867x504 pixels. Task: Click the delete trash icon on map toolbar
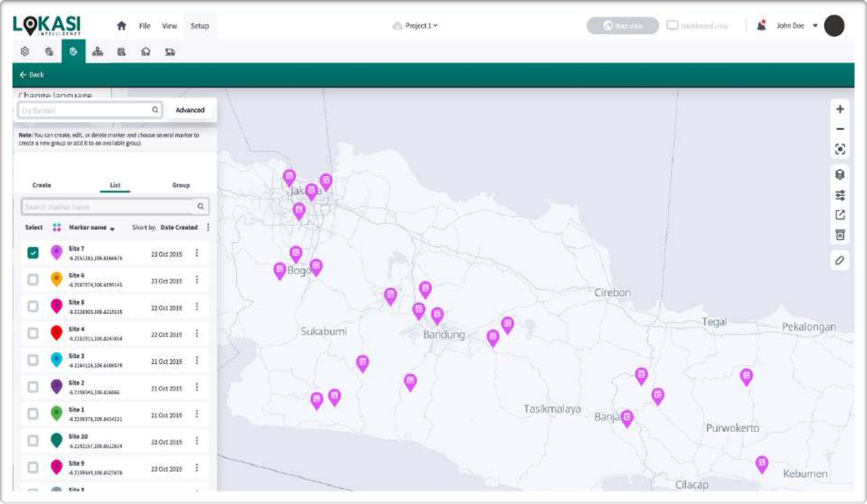(840, 235)
